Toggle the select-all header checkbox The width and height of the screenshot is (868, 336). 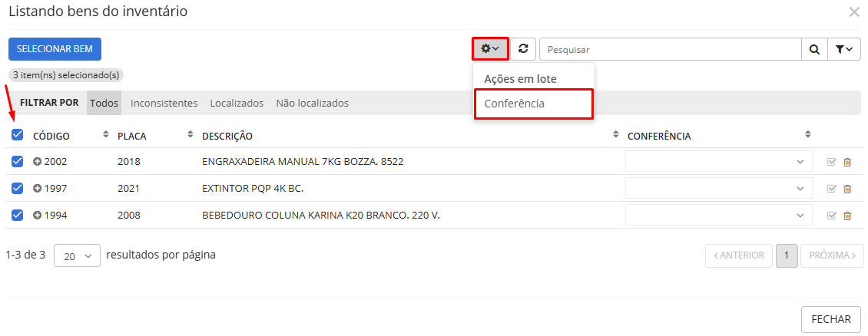click(18, 136)
